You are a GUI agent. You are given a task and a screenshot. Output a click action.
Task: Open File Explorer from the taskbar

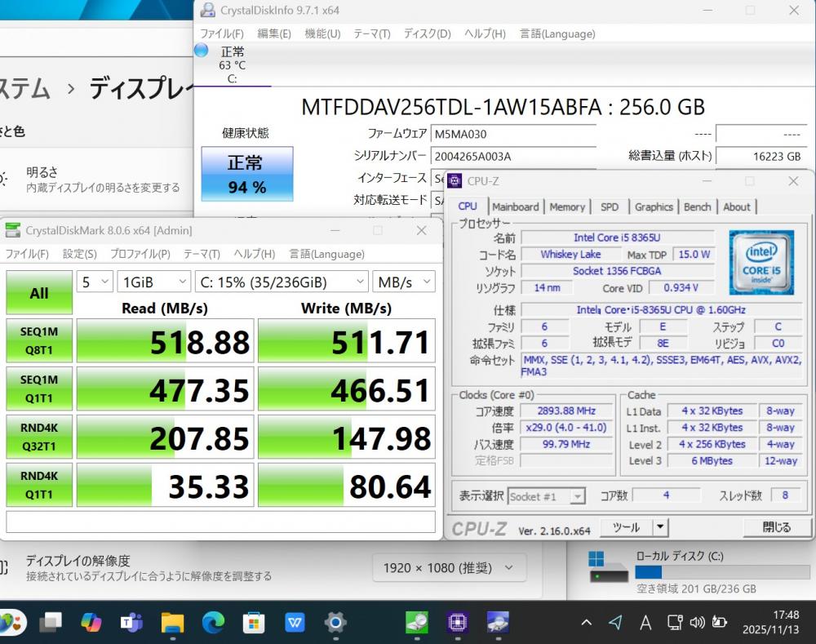[x=172, y=623]
